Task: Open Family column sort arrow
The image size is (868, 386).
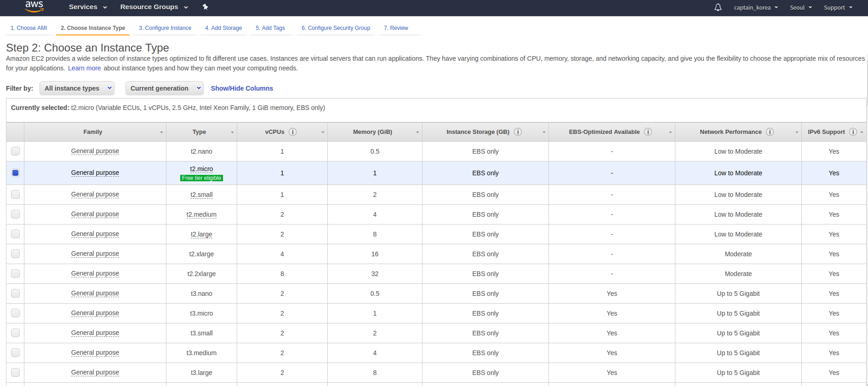Action: click(161, 133)
